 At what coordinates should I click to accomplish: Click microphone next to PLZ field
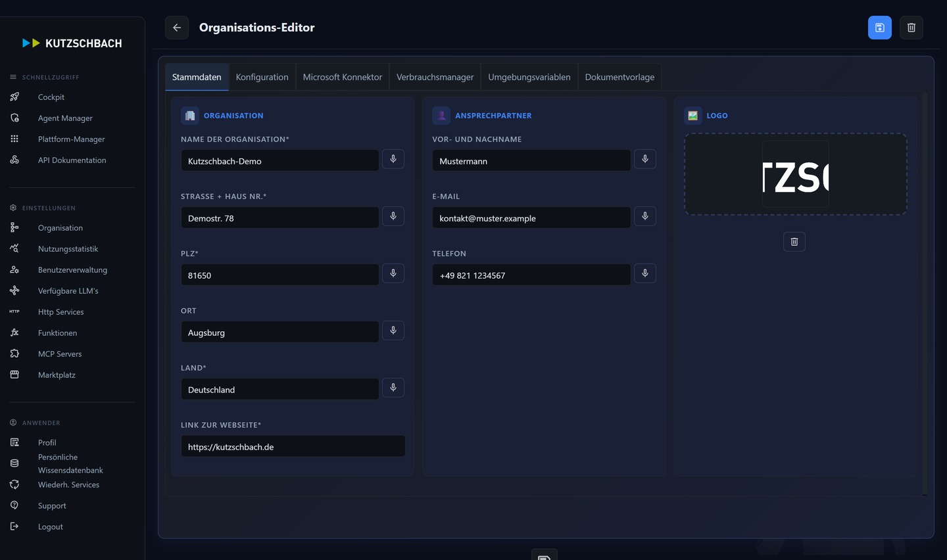[x=393, y=273]
